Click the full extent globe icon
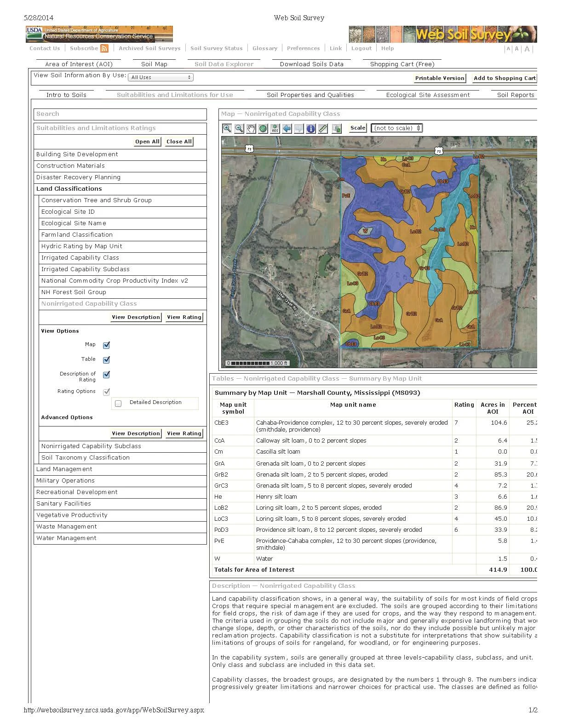The height and width of the screenshot is (728, 562). 263,129
